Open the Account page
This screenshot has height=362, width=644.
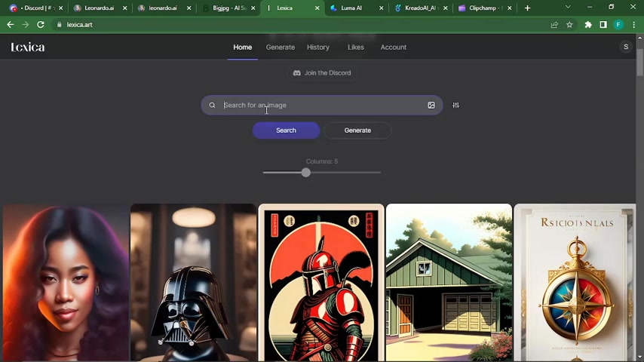(393, 48)
